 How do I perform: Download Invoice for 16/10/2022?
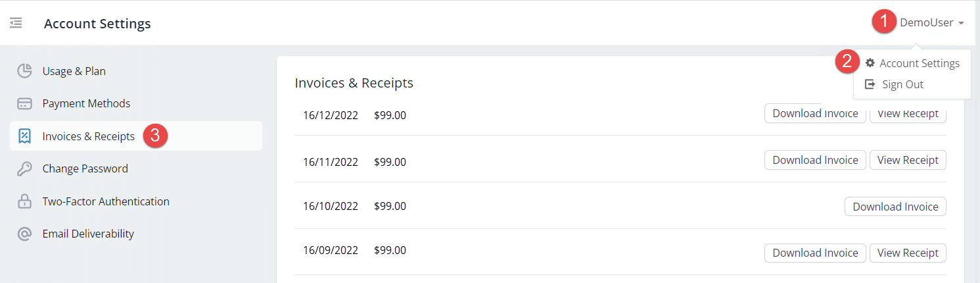pyautogui.click(x=895, y=207)
